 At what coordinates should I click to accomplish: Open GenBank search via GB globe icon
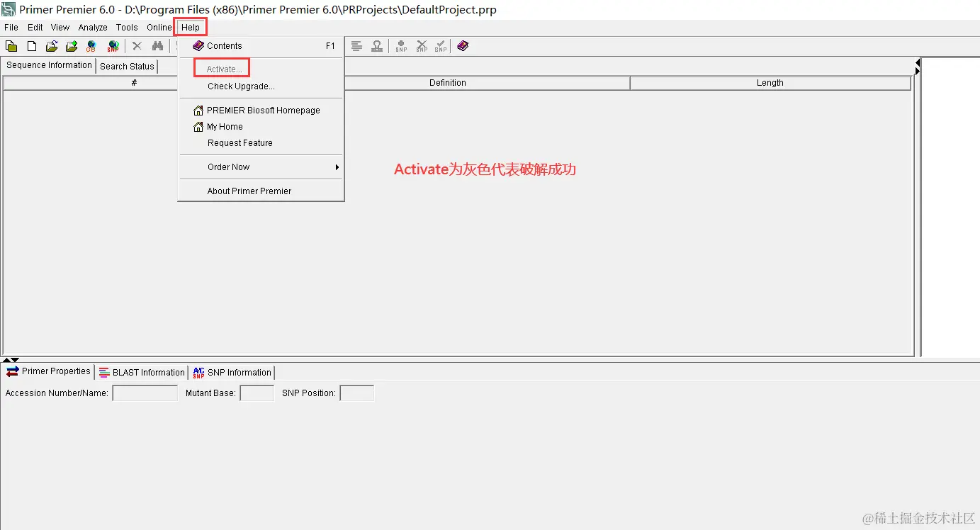point(91,46)
